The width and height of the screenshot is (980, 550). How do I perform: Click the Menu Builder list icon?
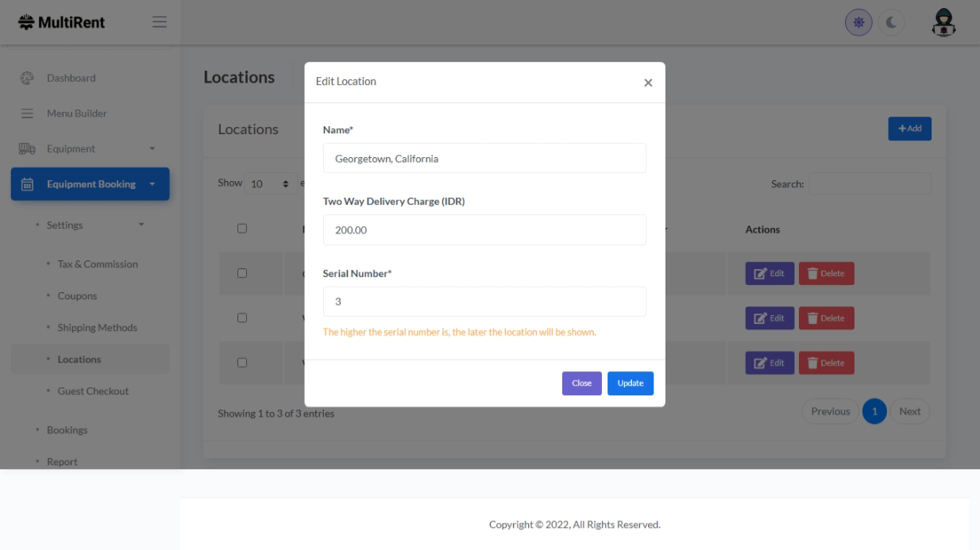tap(27, 113)
